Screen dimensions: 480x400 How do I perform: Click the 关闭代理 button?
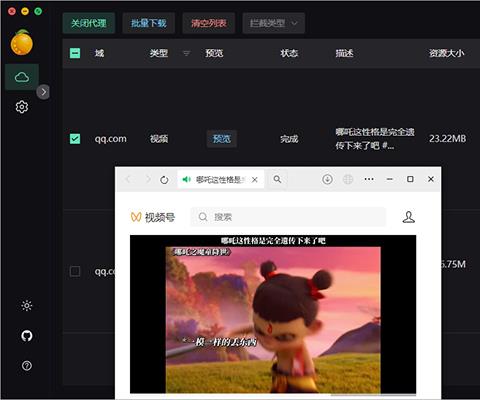89,23
